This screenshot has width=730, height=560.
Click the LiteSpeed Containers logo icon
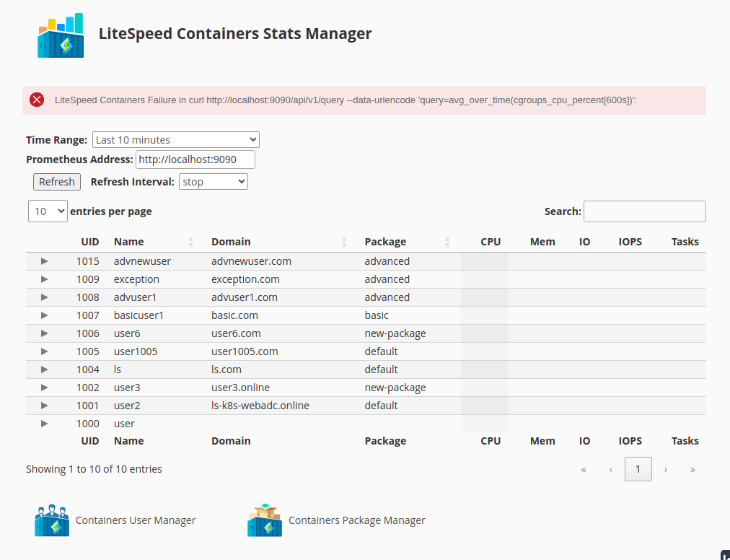pyautogui.click(x=60, y=34)
